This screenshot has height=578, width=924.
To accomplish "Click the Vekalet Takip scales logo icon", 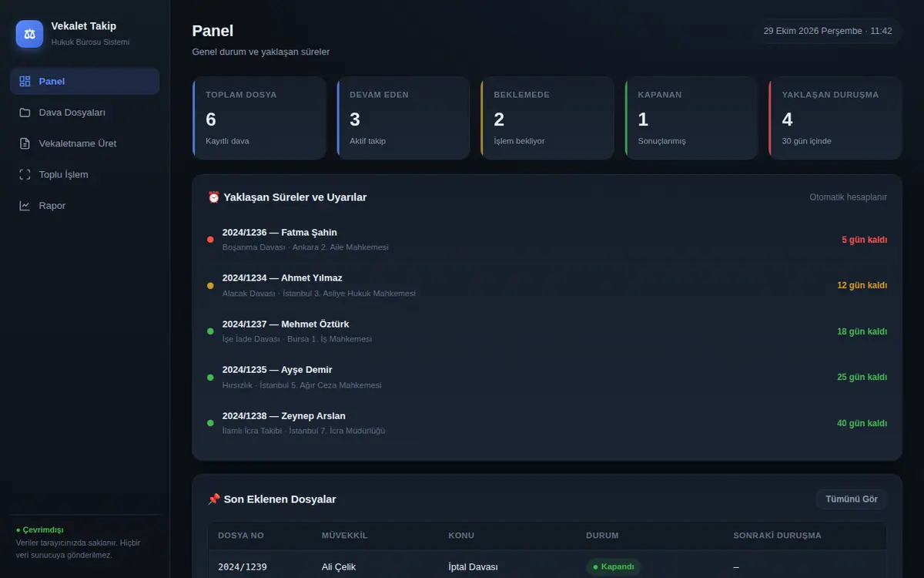I will coord(29,34).
